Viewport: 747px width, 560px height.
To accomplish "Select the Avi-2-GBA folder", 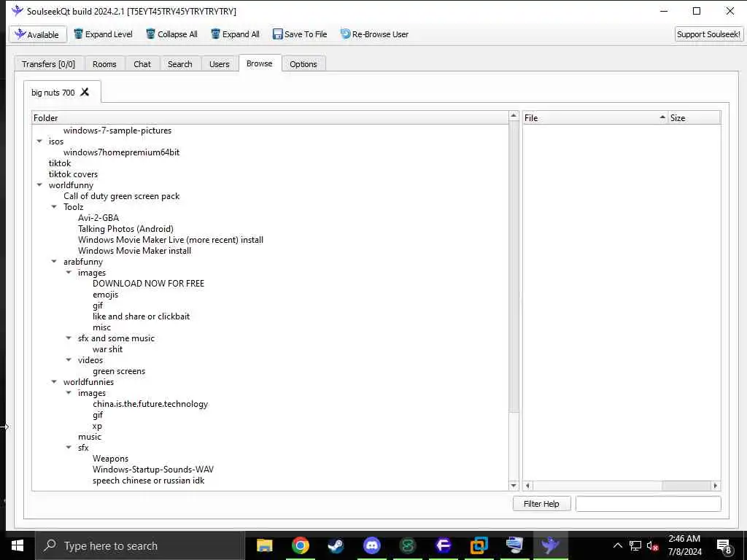I will pos(98,217).
